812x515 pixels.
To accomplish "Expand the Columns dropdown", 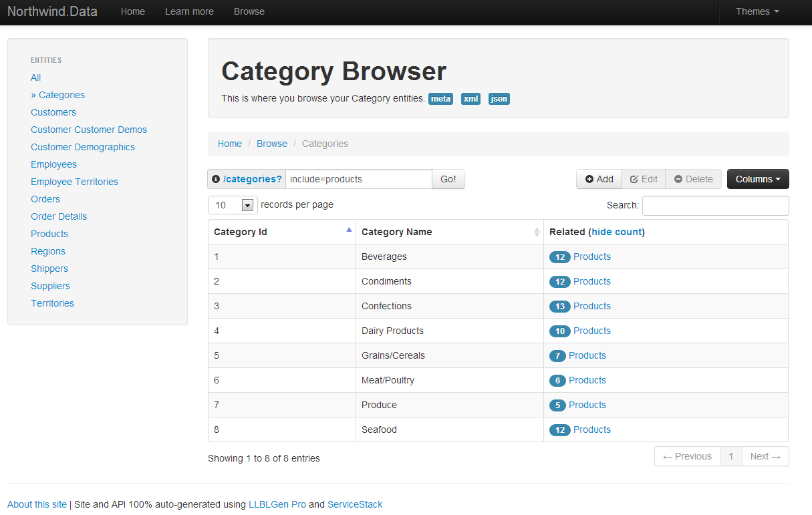I will click(758, 179).
